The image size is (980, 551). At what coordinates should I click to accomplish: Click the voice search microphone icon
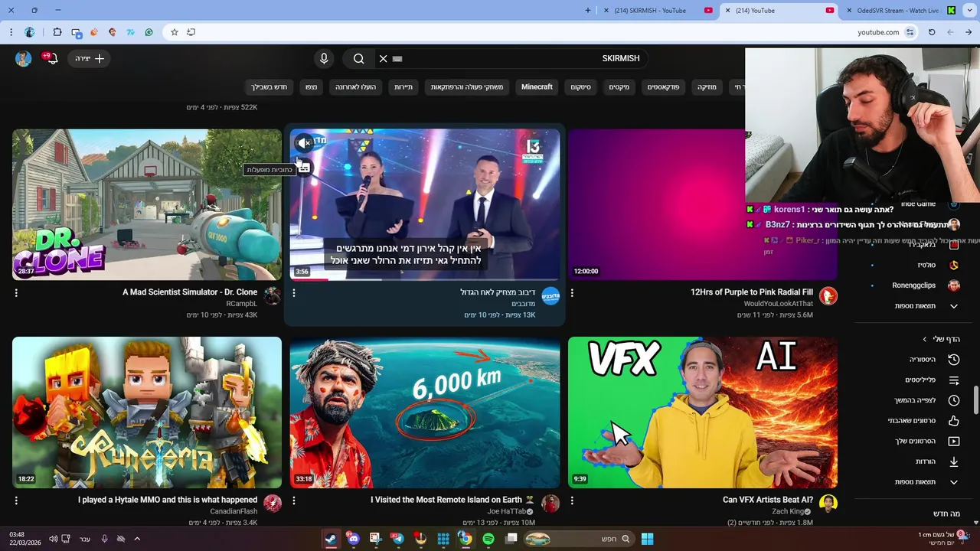(x=324, y=59)
